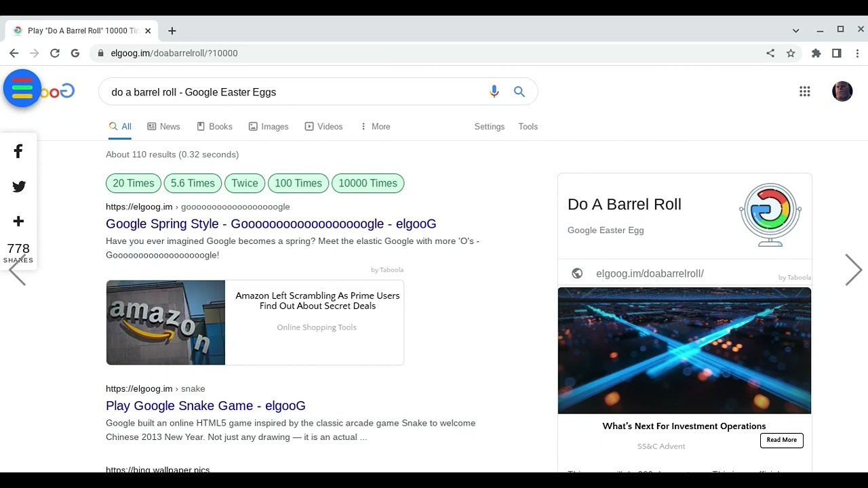Screen dimensions: 868x488
Task: Choose the 5.6 Times chip
Action: (x=193, y=183)
